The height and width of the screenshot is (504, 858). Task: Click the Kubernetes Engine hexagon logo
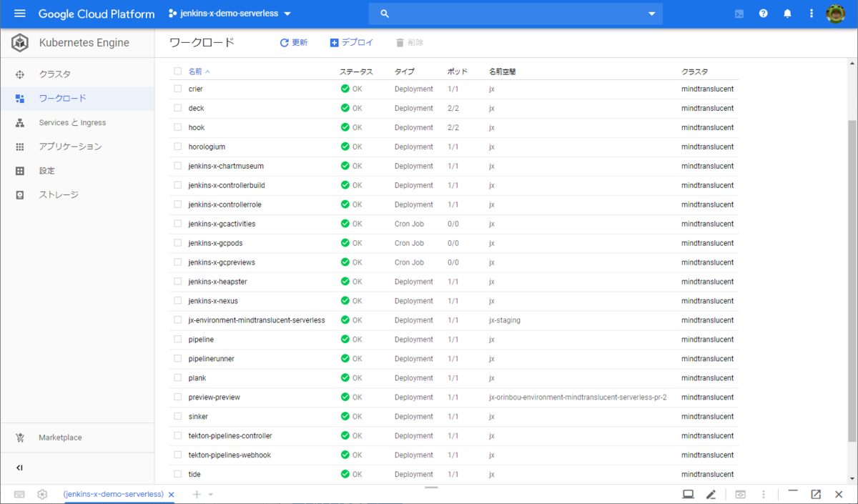[20, 43]
